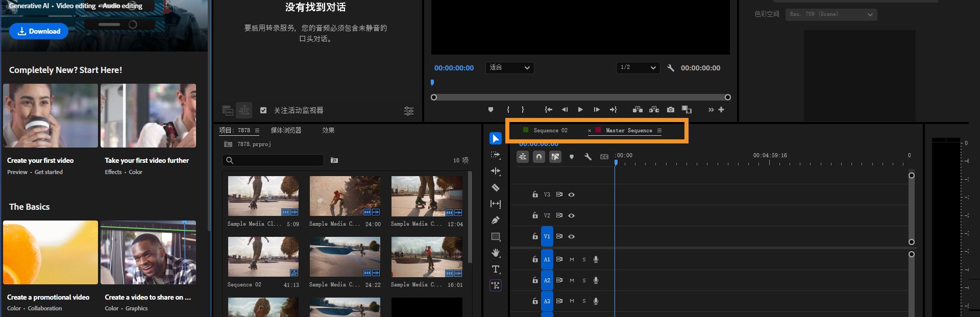Open the 媒体浏览器 tab
Viewport: 980px width, 317px height.
tap(286, 130)
